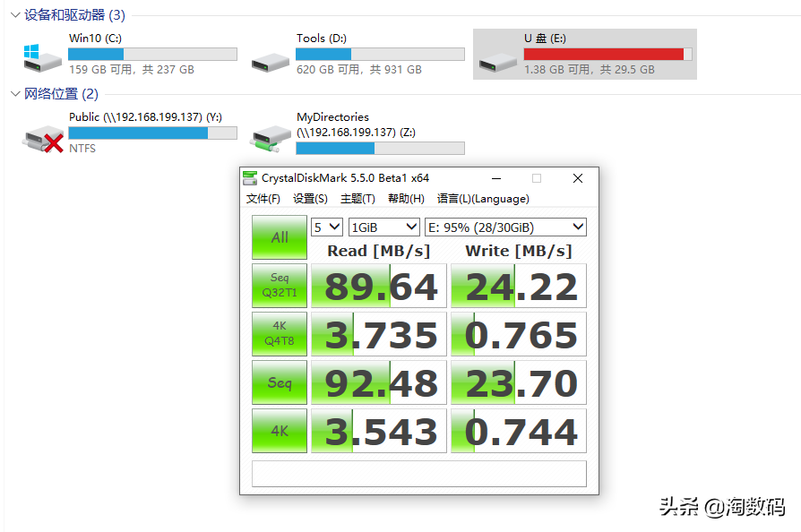Open the 语言(L)(Language) menu

click(x=483, y=199)
